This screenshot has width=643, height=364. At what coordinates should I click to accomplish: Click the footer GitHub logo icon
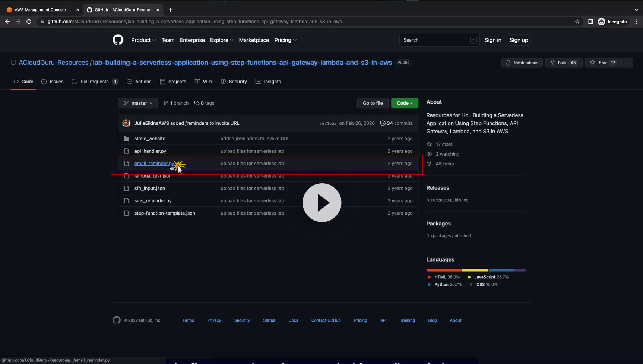117,320
